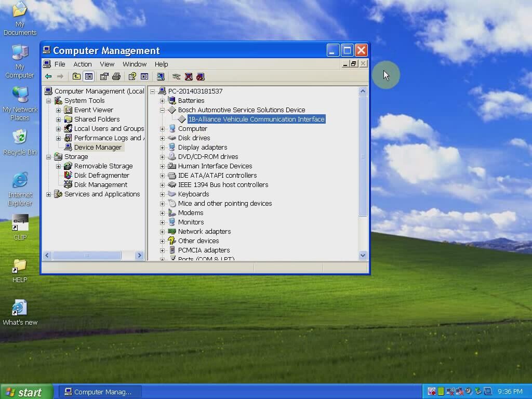Click the Properties toolbar icon
Screen dimensions: 532x399
[x=104, y=76]
